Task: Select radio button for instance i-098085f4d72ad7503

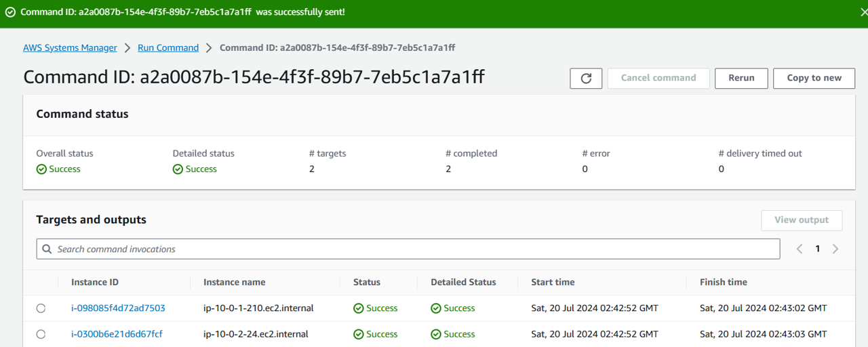Action: 41,308
